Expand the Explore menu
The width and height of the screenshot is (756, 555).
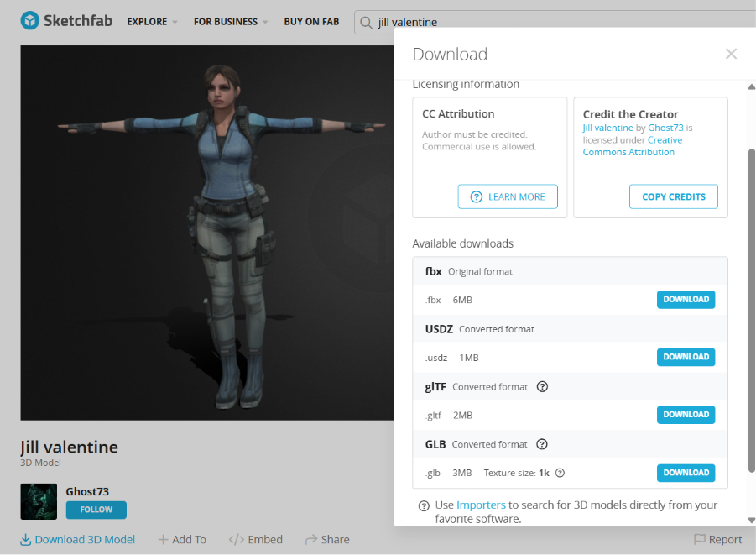tap(152, 22)
